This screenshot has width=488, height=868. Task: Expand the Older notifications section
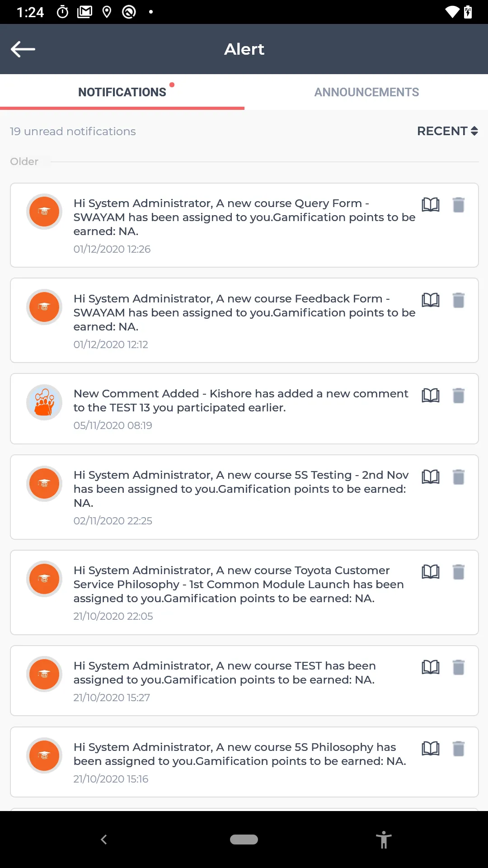(24, 161)
